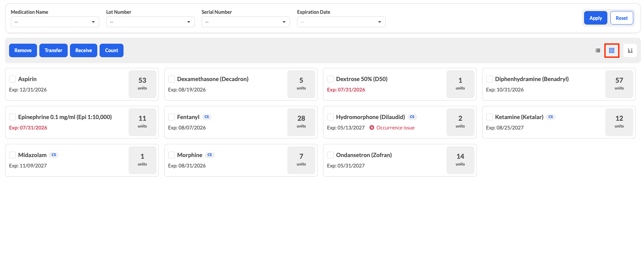644x265 pixels.
Task: Click the Apply filter button
Action: click(x=596, y=18)
